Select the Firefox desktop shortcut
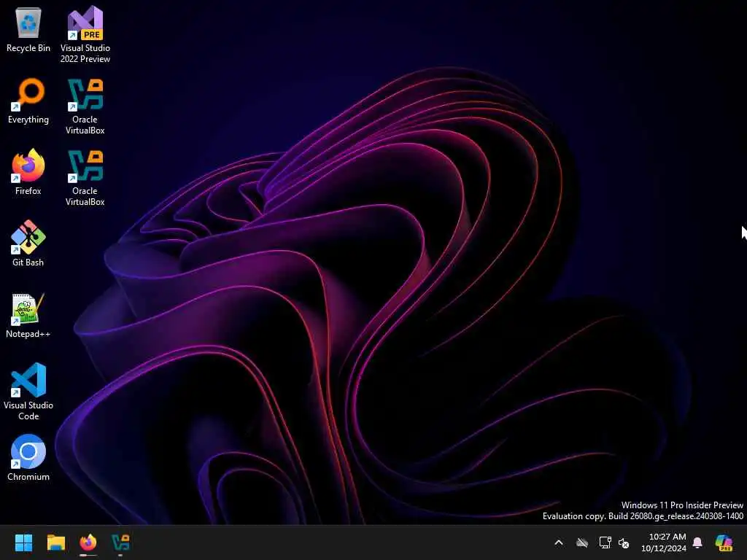This screenshot has height=560, width=747. [28, 172]
